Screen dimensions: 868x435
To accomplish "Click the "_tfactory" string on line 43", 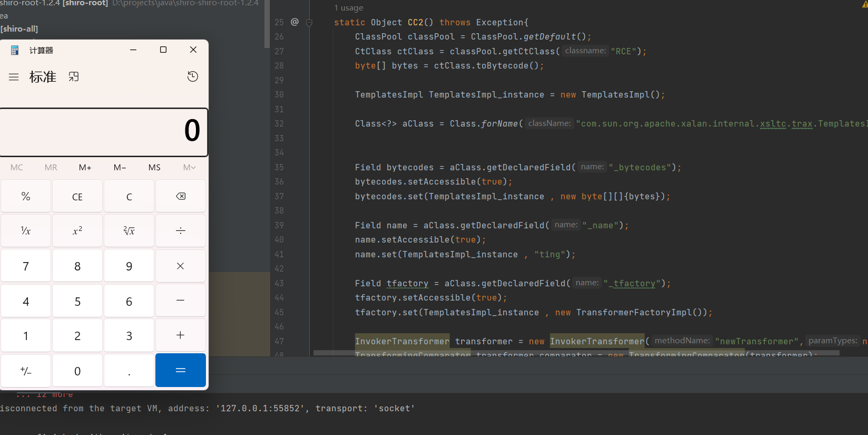I will coord(632,283).
